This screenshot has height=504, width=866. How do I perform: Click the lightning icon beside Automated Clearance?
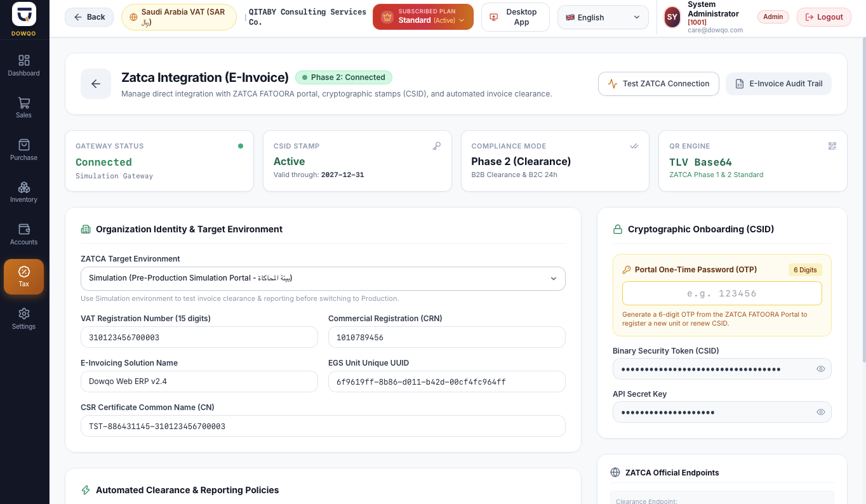tap(86, 490)
